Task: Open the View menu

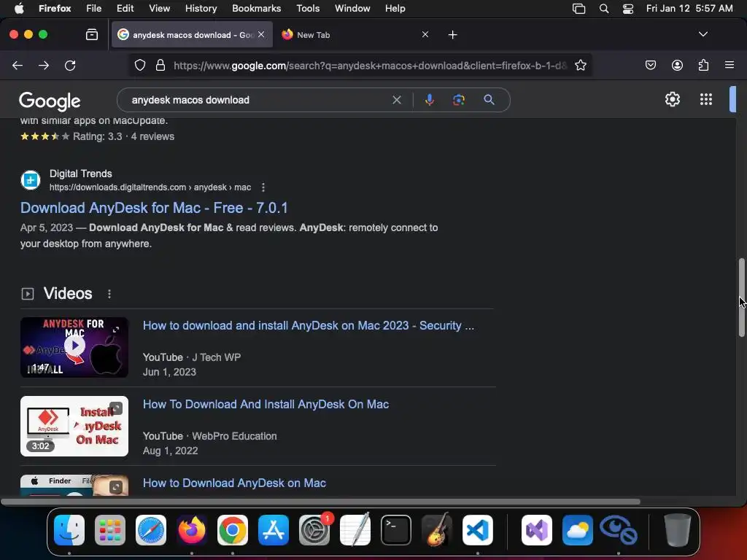Action: click(159, 9)
